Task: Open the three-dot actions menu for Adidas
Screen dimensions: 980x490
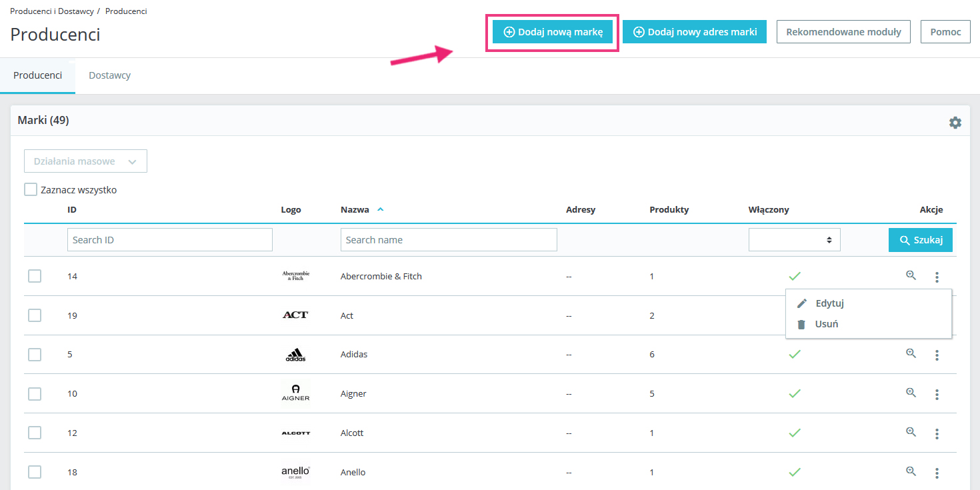Action: pos(937,355)
